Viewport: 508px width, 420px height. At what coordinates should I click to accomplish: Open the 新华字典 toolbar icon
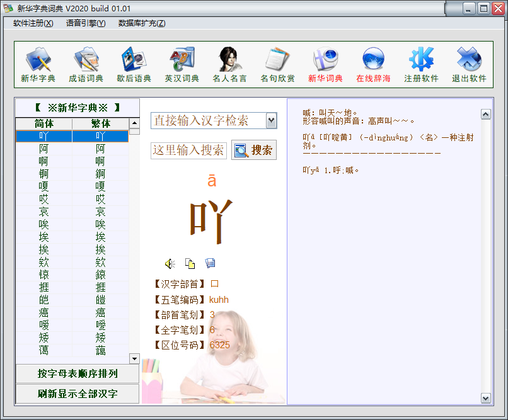(x=38, y=65)
